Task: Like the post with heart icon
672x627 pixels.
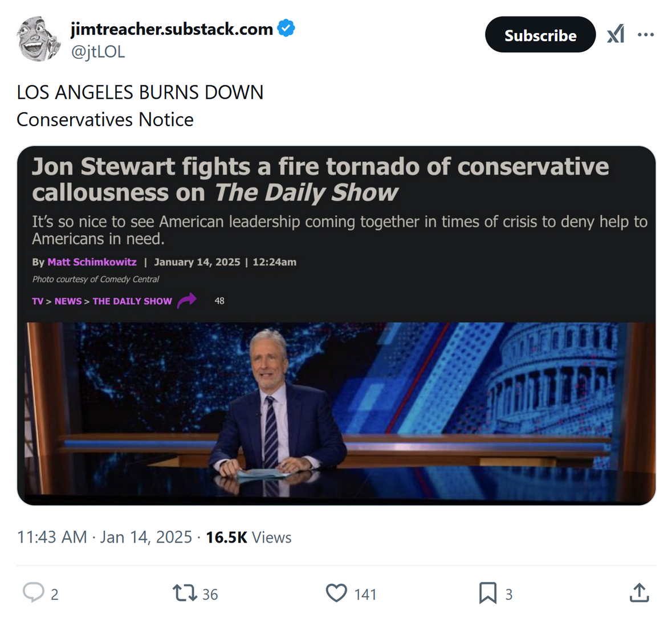Action: (x=336, y=593)
